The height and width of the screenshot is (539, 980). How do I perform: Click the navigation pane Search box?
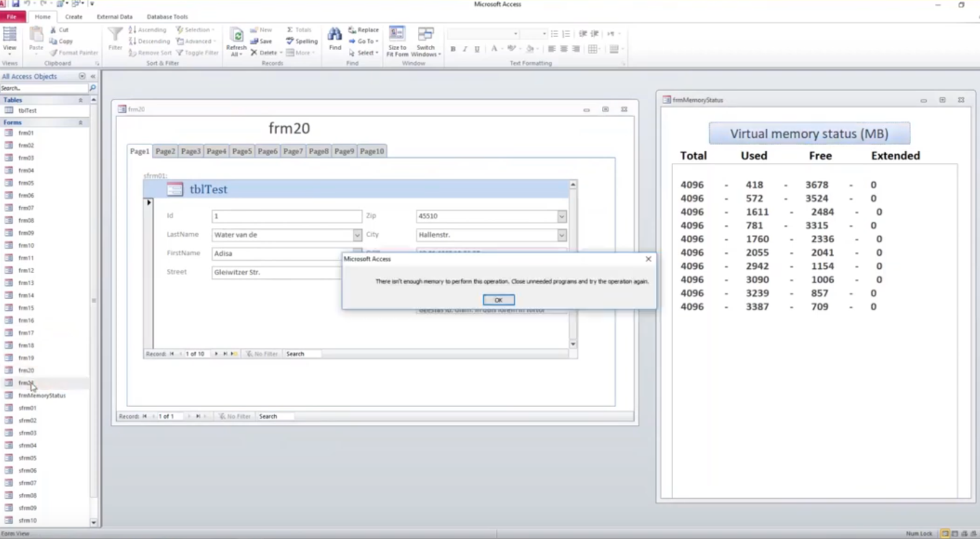44,88
